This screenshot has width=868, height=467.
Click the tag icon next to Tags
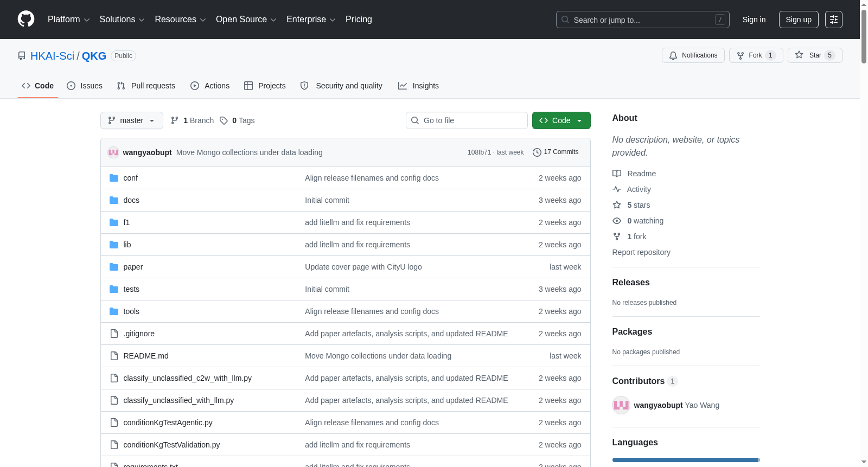[224, 120]
